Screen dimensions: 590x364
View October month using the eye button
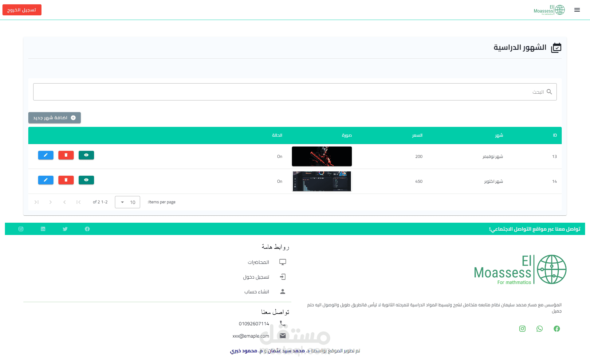pyautogui.click(x=86, y=180)
